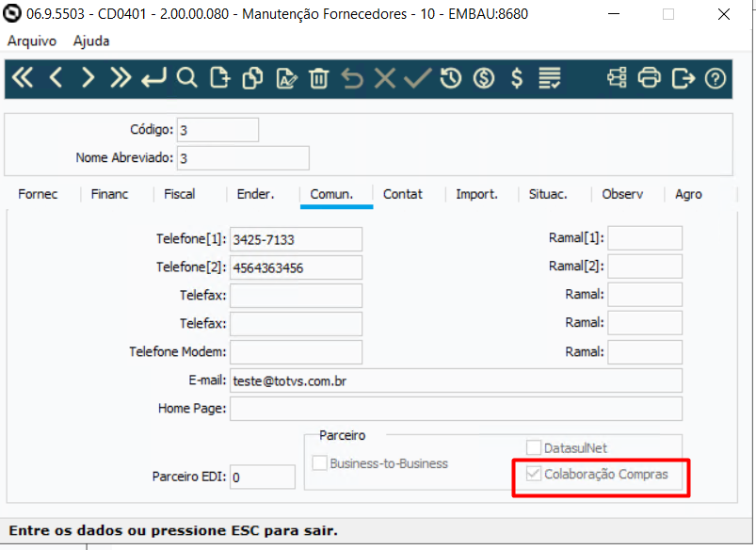Click the Nome Abreviado field
756x550 pixels.
point(243,158)
